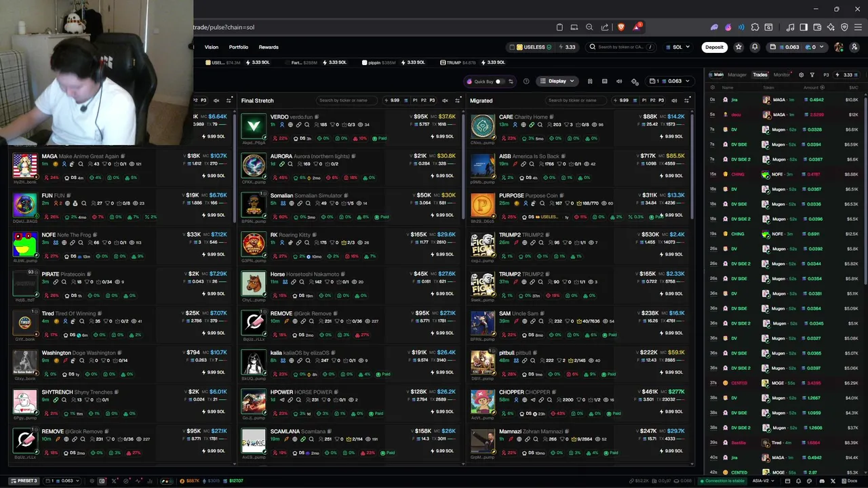Open CHOPPER token thumbnail image

(483, 401)
